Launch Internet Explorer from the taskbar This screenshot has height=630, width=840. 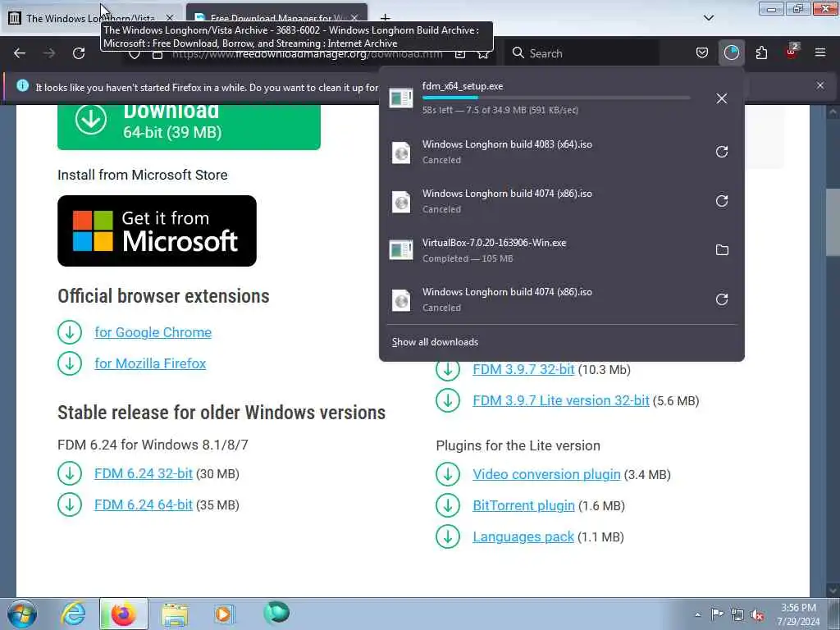click(x=73, y=614)
